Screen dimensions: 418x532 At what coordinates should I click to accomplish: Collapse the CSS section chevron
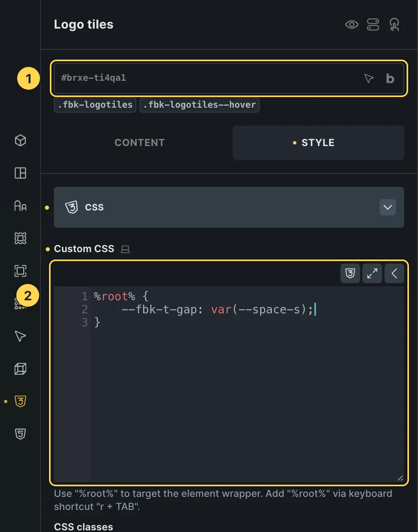[x=388, y=207]
